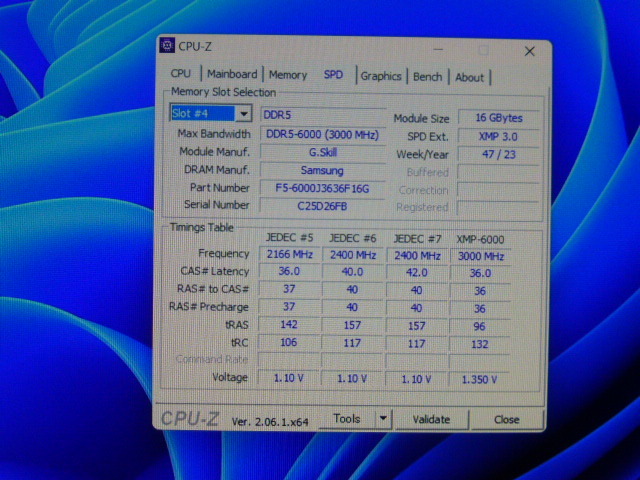Click the Samsung DRAM manufacturer value
The image size is (640, 480).
(322, 171)
